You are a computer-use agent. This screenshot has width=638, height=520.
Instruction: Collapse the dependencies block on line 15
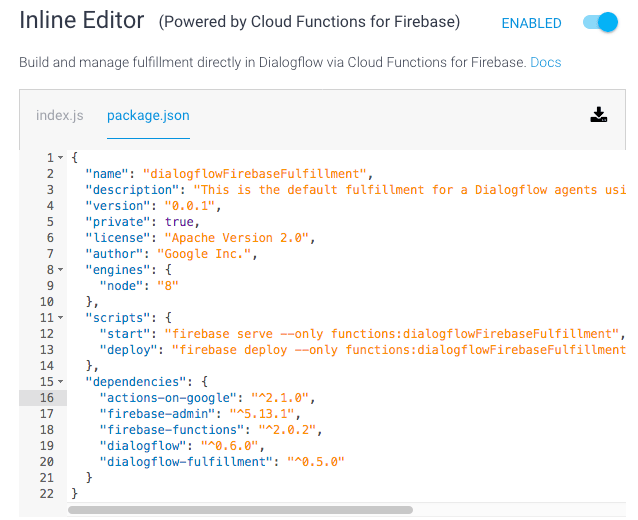60,381
